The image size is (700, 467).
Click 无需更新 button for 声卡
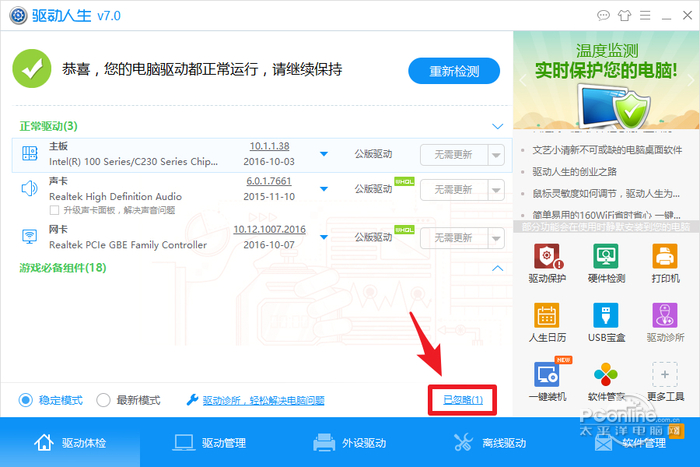tap(454, 190)
